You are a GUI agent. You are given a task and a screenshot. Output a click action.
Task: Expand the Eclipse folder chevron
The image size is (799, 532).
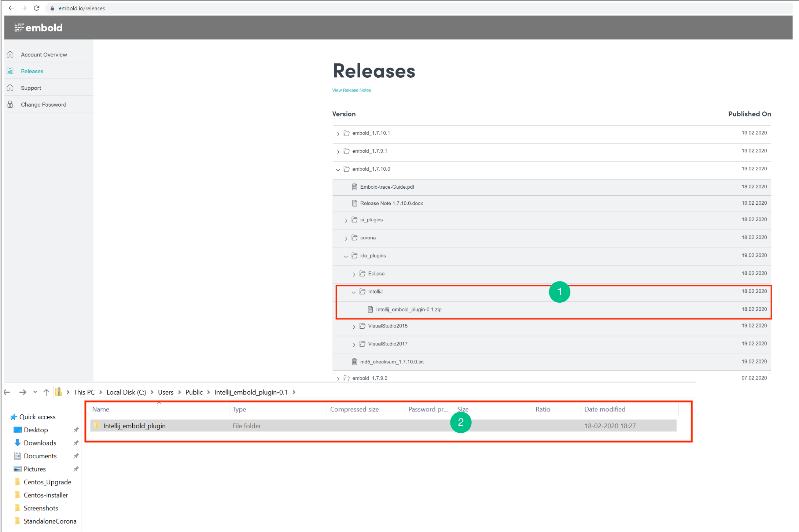pos(354,274)
